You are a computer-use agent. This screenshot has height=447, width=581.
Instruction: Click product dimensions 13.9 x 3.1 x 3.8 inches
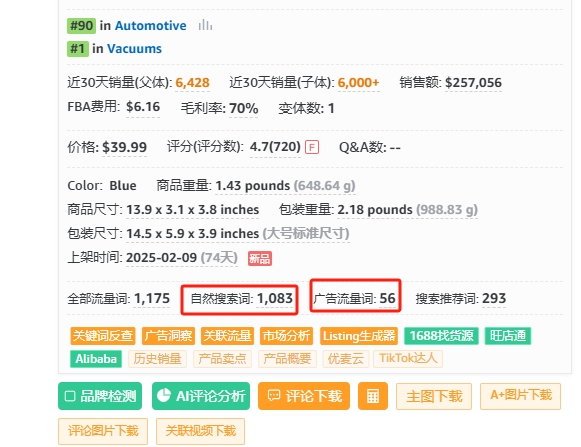(192, 210)
